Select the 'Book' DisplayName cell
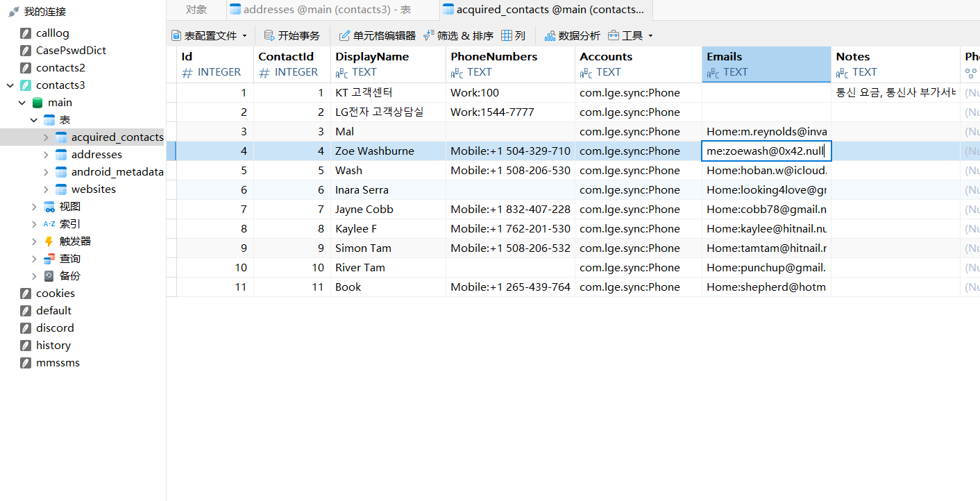980x501 pixels. click(388, 287)
